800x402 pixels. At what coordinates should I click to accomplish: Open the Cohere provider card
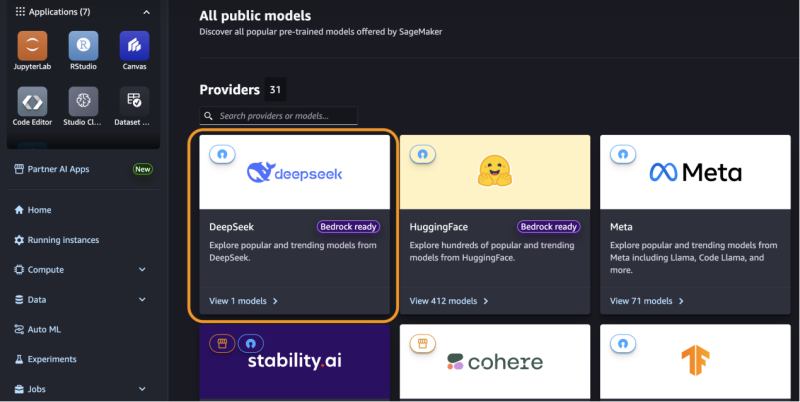pyautogui.click(x=493, y=363)
